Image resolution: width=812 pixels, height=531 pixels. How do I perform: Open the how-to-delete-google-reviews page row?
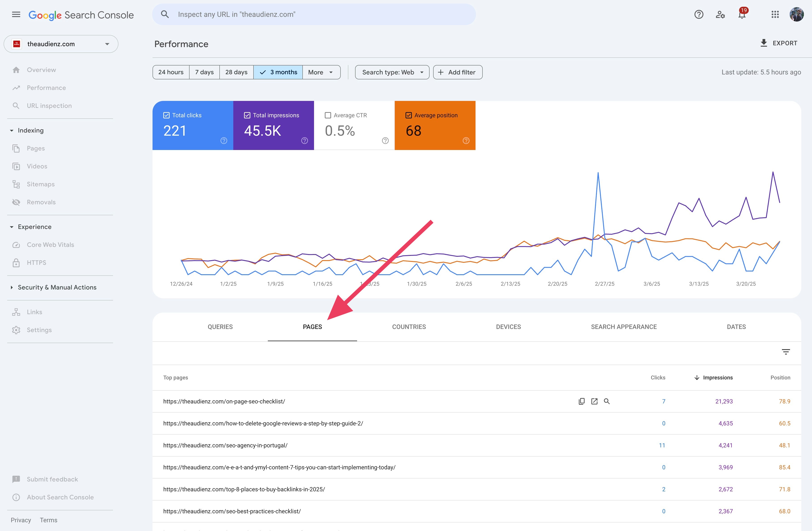477,423
